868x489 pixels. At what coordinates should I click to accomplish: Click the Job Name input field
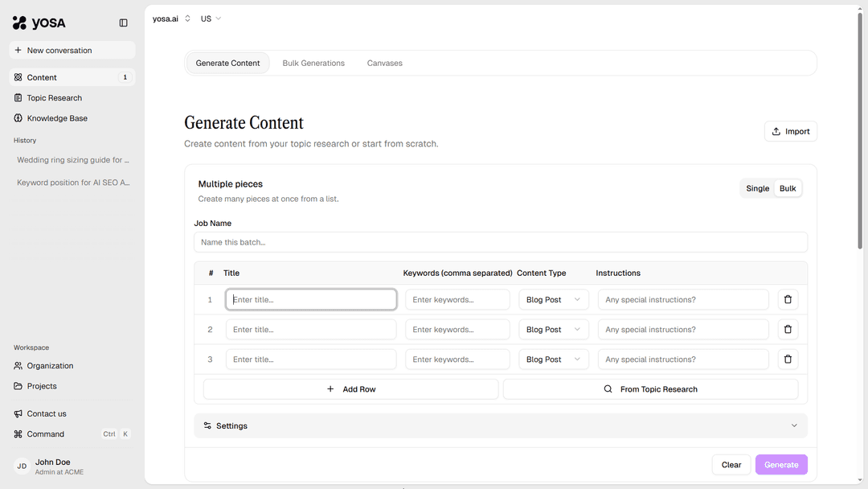(501, 241)
